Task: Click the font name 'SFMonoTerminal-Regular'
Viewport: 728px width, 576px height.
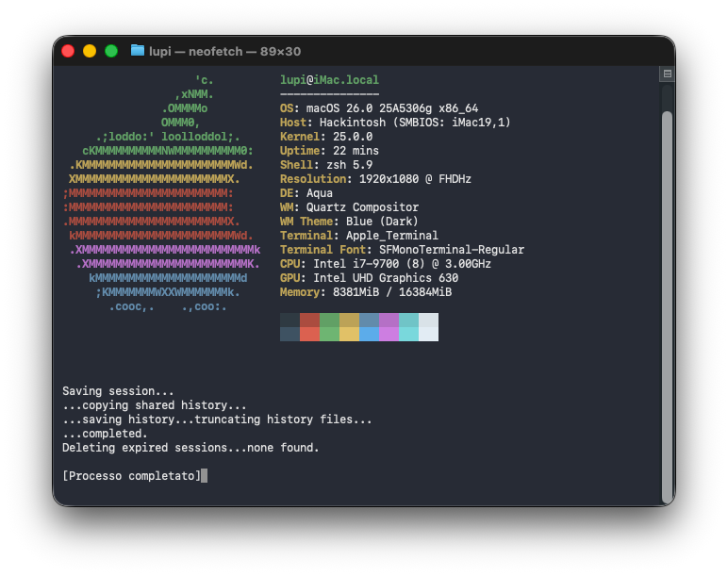Action: tap(452, 249)
